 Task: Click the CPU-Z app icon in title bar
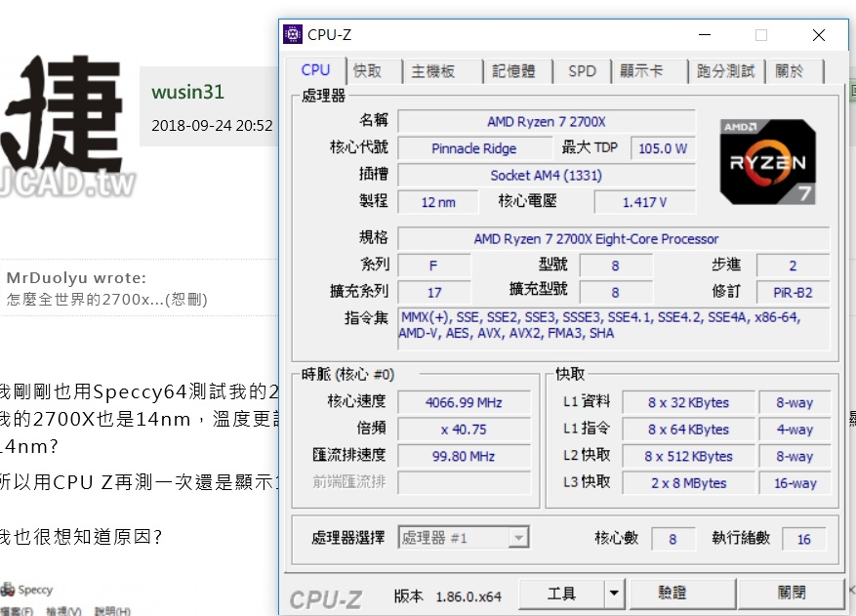(293, 34)
